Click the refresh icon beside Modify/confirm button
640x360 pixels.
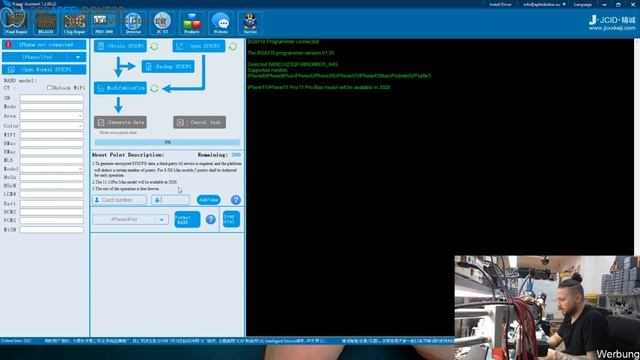154,88
